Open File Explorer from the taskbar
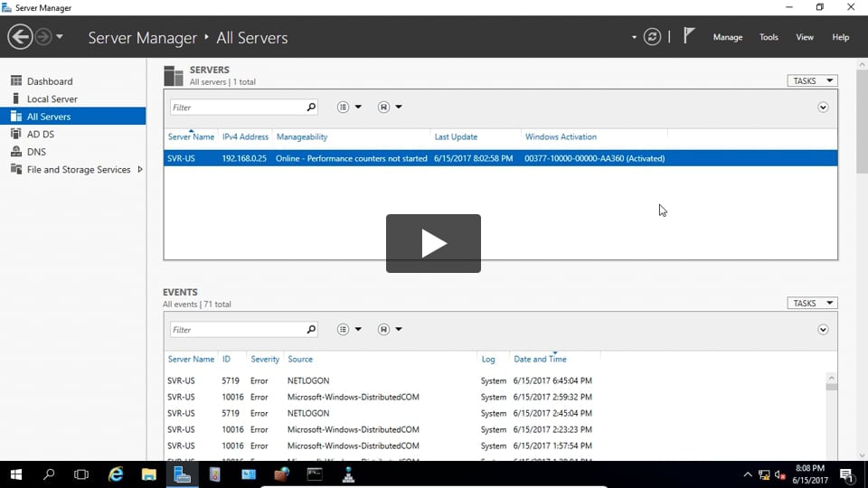This screenshot has height=488, width=868. tap(149, 474)
